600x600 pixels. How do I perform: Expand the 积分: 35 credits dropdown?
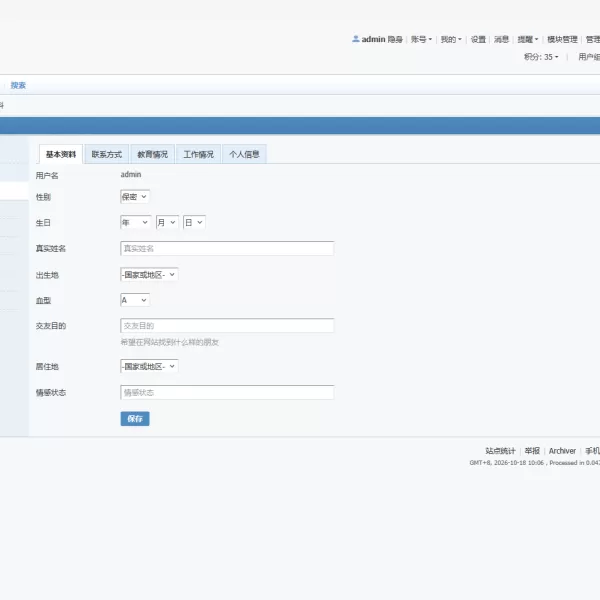tap(541, 57)
